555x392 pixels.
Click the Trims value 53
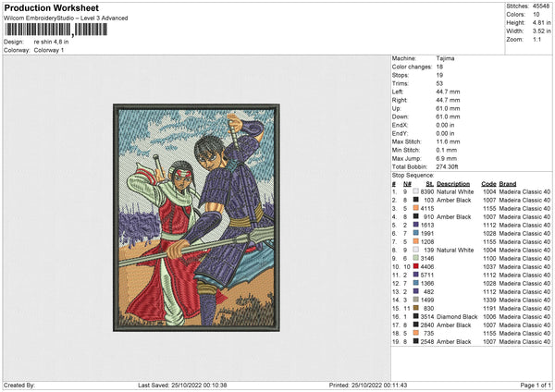click(439, 83)
